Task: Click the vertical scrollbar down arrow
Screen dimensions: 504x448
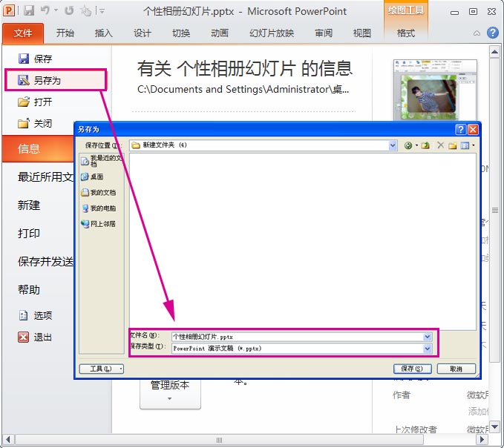Action: tap(494, 426)
